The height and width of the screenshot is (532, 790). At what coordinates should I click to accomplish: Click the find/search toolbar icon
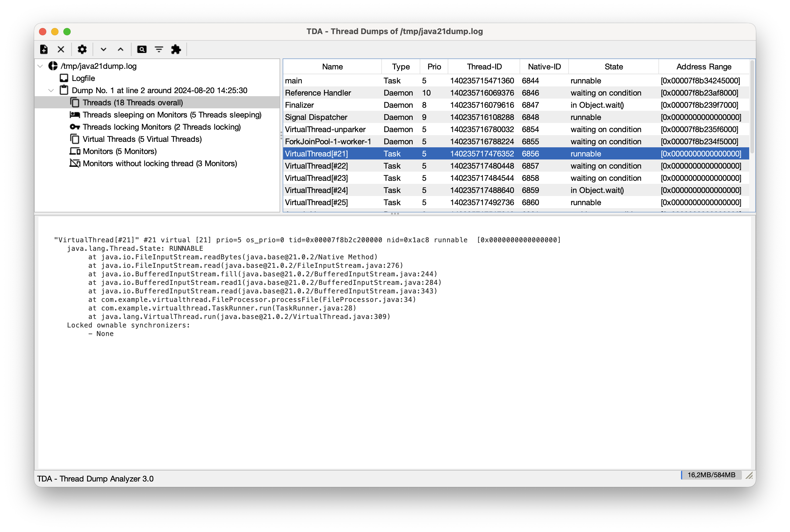pos(142,49)
